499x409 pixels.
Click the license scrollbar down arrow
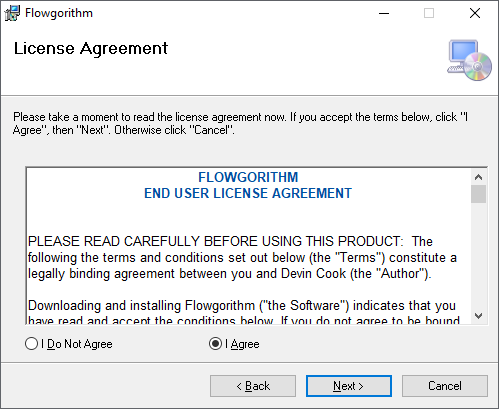pyautogui.click(x=478, y=316)
